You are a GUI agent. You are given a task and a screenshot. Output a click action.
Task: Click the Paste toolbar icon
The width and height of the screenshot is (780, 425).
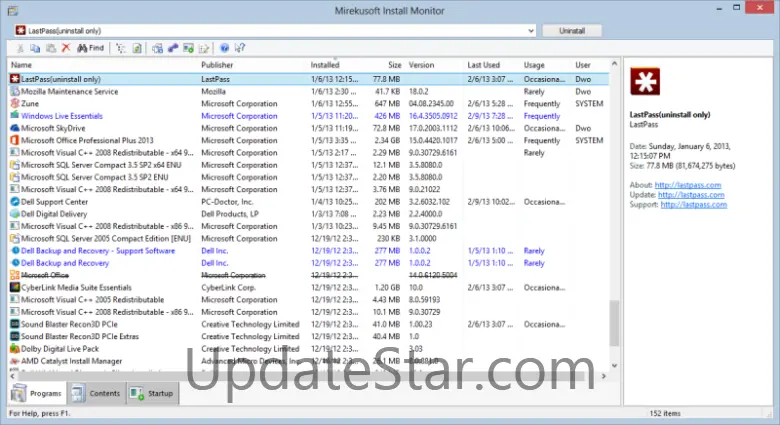pos(51,48)
